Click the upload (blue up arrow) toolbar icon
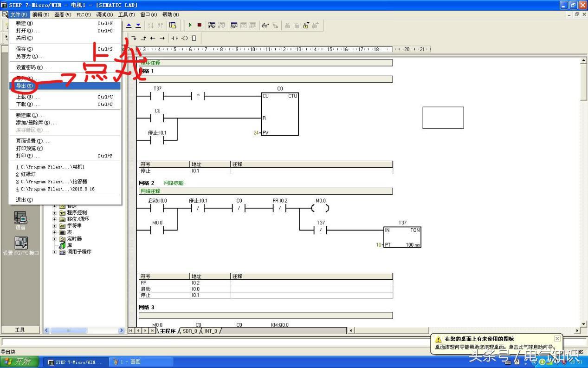The image size is (588, 368). click(x=129, y=25)
